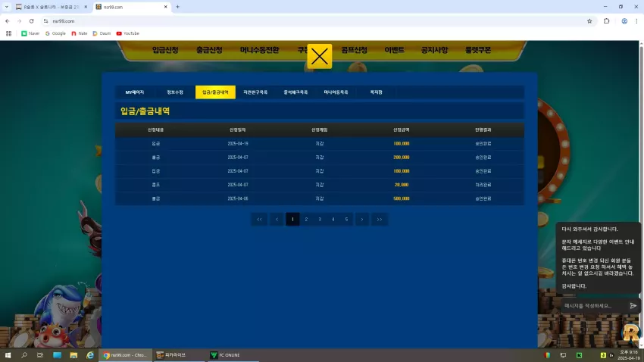Go to the last page with >> button
This screenshot has height=362, width=644.
click(x=380, y=219)
